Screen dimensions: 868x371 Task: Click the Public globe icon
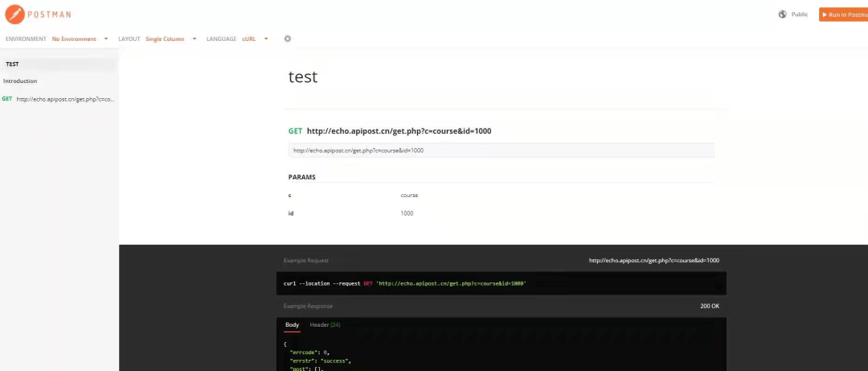[x=783, y=14]
